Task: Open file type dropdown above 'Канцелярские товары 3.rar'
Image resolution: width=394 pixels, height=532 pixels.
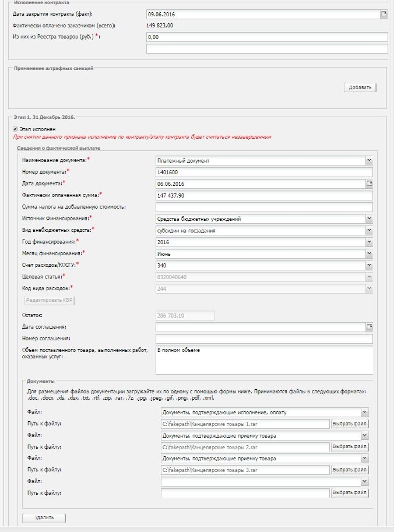Action: click(x=364, y=459)
